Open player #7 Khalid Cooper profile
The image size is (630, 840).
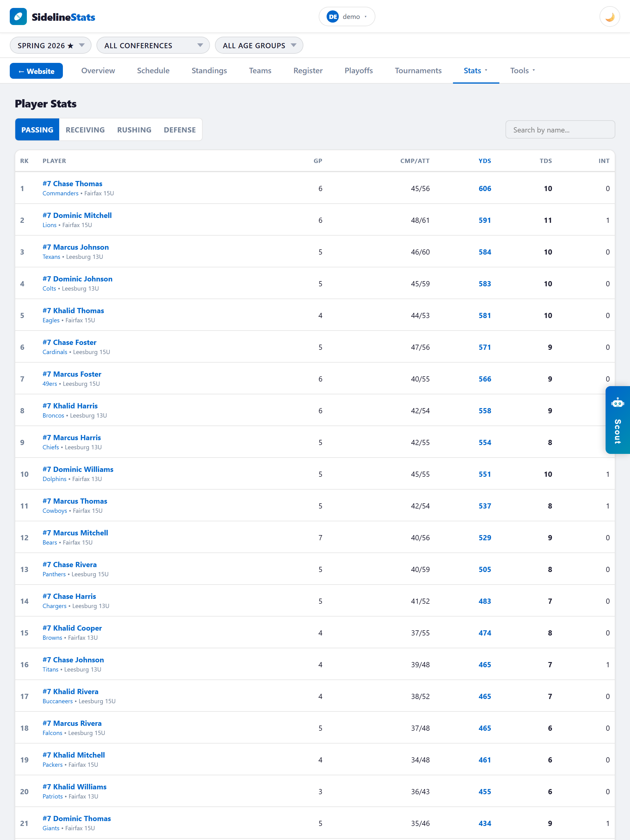tap(72, 628)
